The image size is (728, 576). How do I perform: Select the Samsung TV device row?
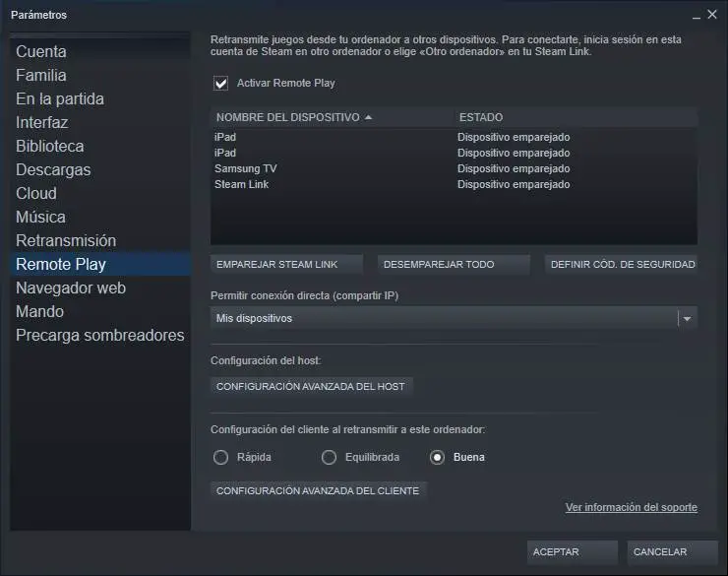(454, 168)
